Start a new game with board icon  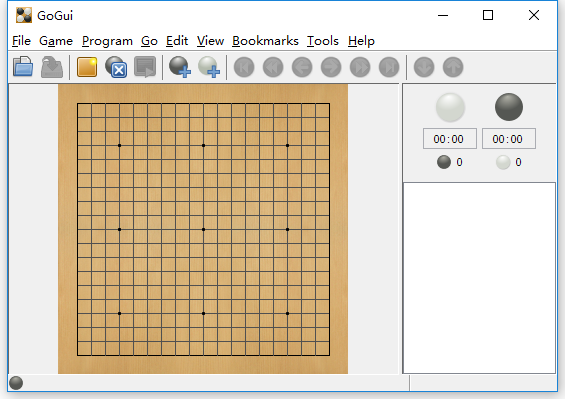pos(87,67)
